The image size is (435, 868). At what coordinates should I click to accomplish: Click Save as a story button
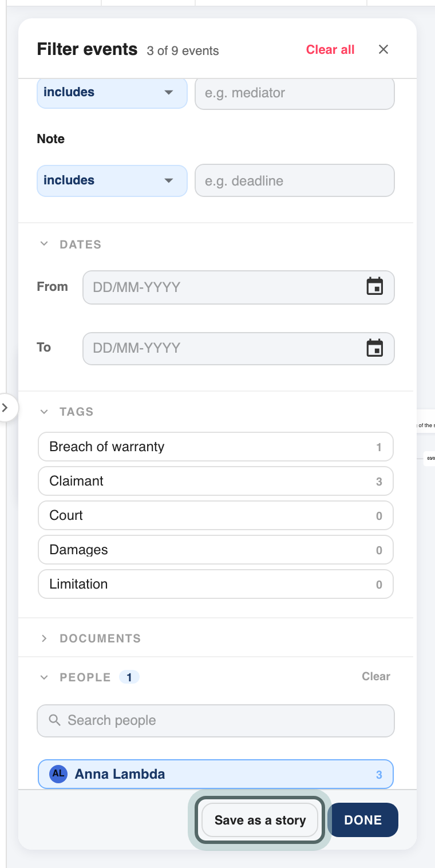(x=260, y=820)
